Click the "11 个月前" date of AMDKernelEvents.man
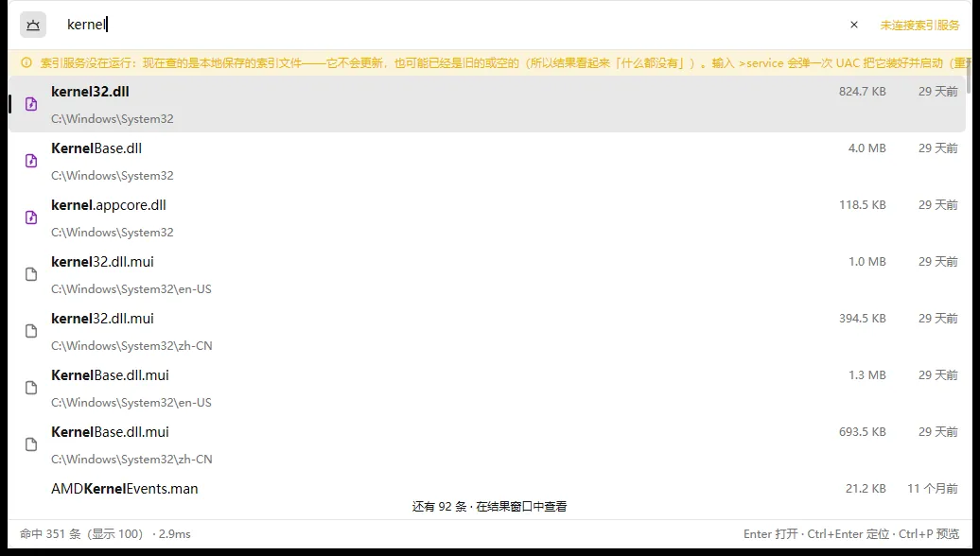 pos(933,489)
